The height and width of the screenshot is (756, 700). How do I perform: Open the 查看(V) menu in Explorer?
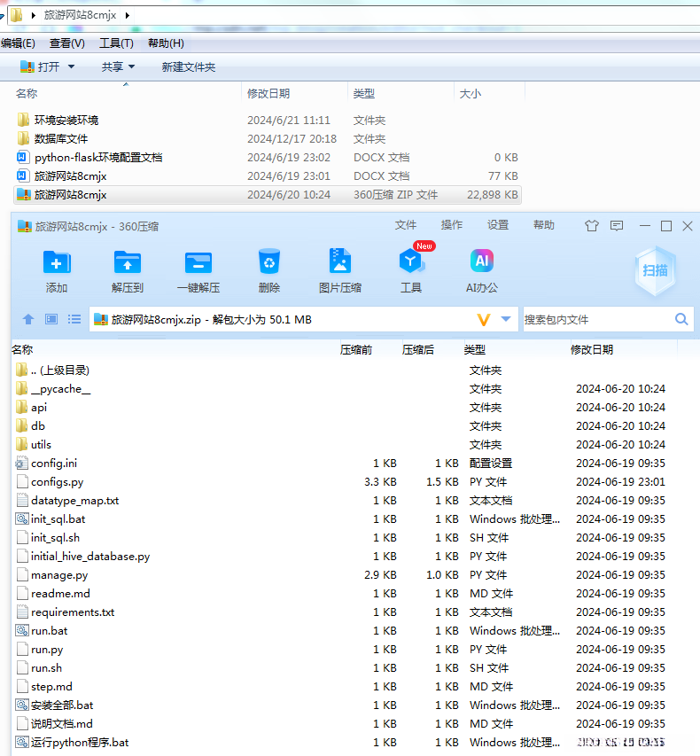pyautogui.click(x=67, y=43)
